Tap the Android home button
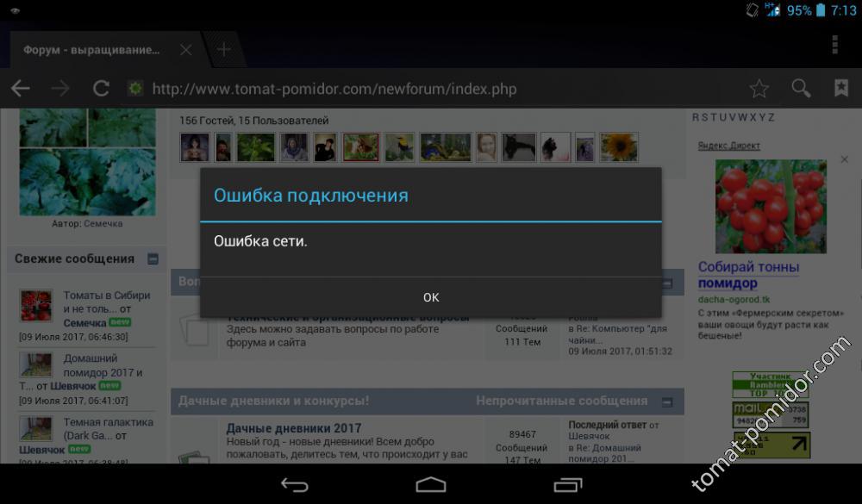This screenshot has height=504, width=862. (431, 485)
